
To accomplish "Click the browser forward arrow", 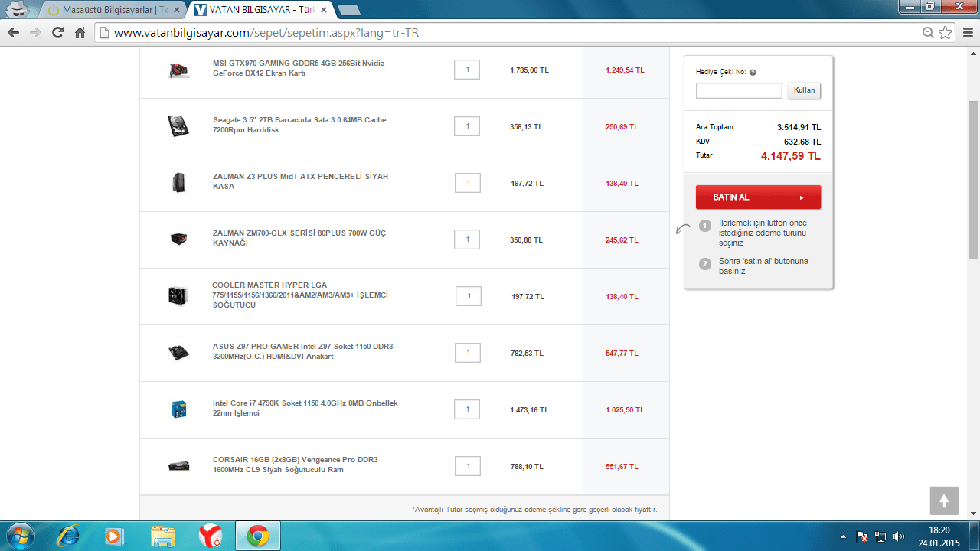I will 35,33.
